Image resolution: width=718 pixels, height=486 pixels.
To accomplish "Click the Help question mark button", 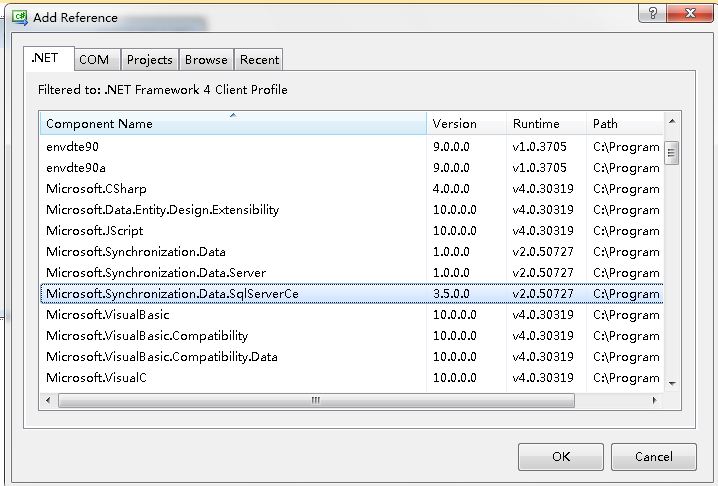I will (x=653, y=13).
